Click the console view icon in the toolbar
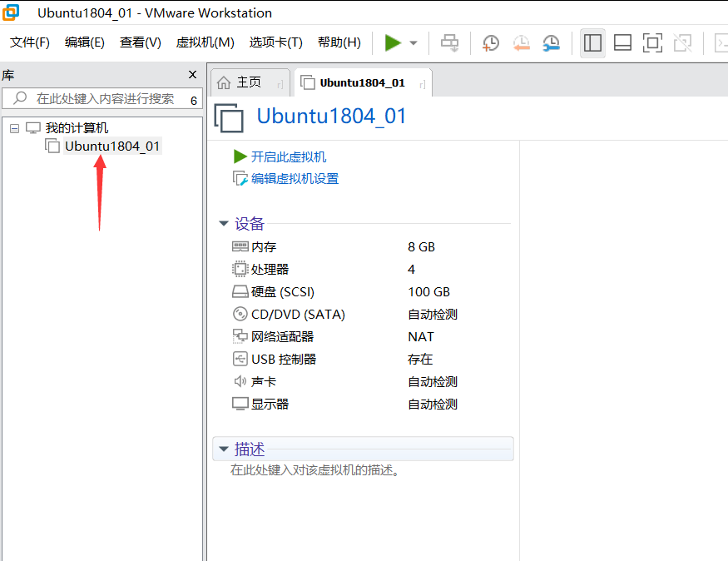Image resolution: width=728 pixels, height=561 pixels. coord(721,43)
